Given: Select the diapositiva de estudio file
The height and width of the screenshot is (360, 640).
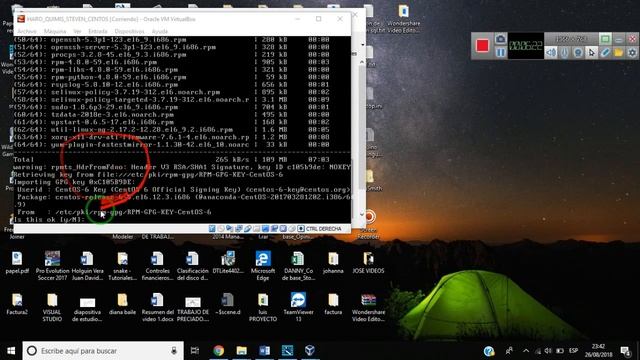Looking at the screenshot, I should [x=87, y=309].
